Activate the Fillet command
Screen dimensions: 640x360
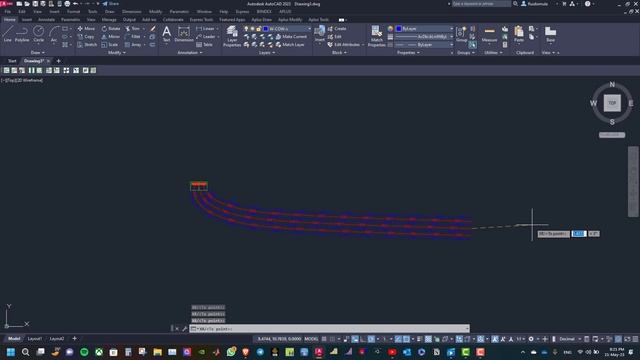(x=132, y=37)
